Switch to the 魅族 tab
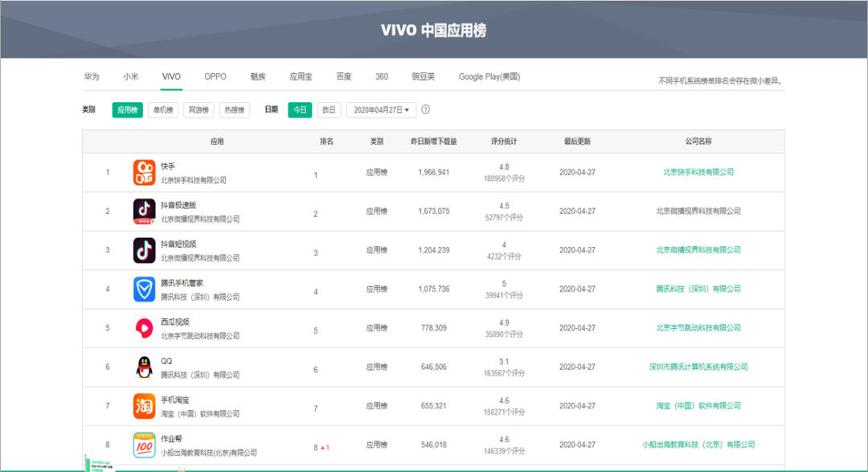The width and height of the screenshot is (868, 472). tap(258, 76)
